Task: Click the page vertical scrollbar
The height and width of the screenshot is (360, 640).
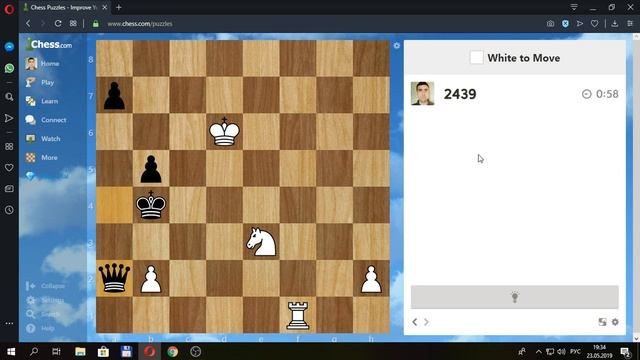Action: pyautogui.click(x=636, y=188)
